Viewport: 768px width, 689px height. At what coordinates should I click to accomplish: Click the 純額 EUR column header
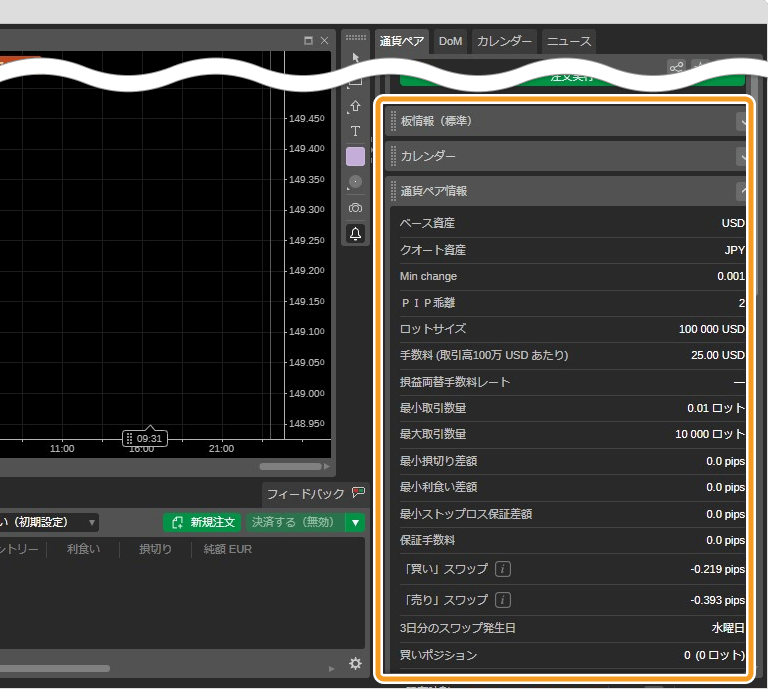[228, 549]
